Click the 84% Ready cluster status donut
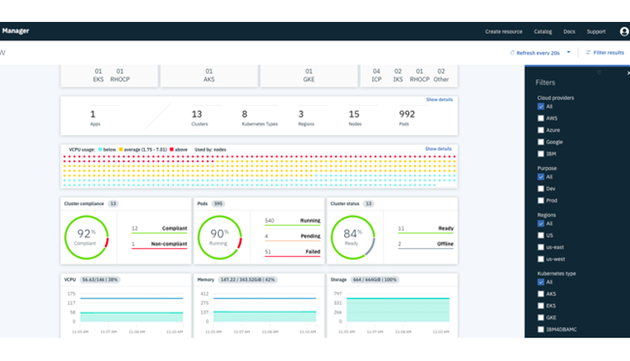This screenshot has height=361, width=630. pyautogui.click(x=353, y=237)
